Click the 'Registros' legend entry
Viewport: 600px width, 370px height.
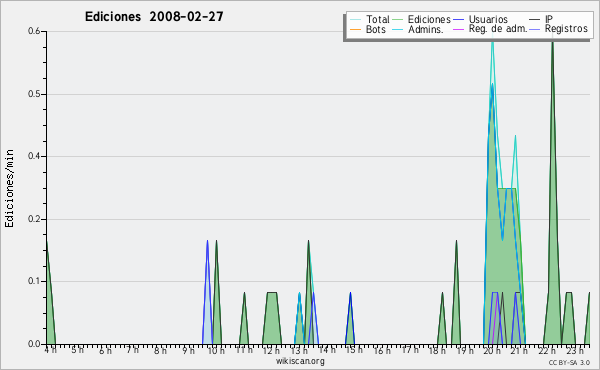click(x=559, y=29)
